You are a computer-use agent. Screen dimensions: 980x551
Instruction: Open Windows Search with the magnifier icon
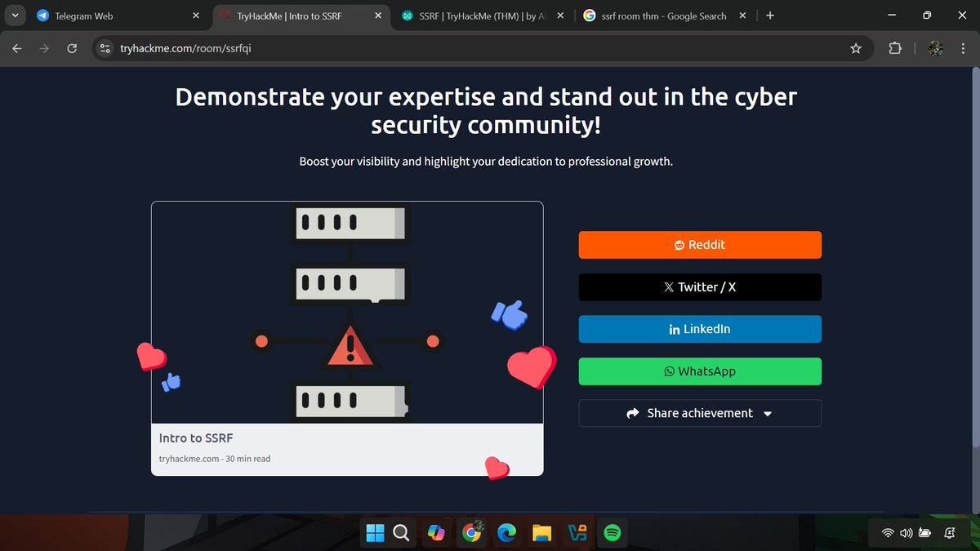coord(401,532)
